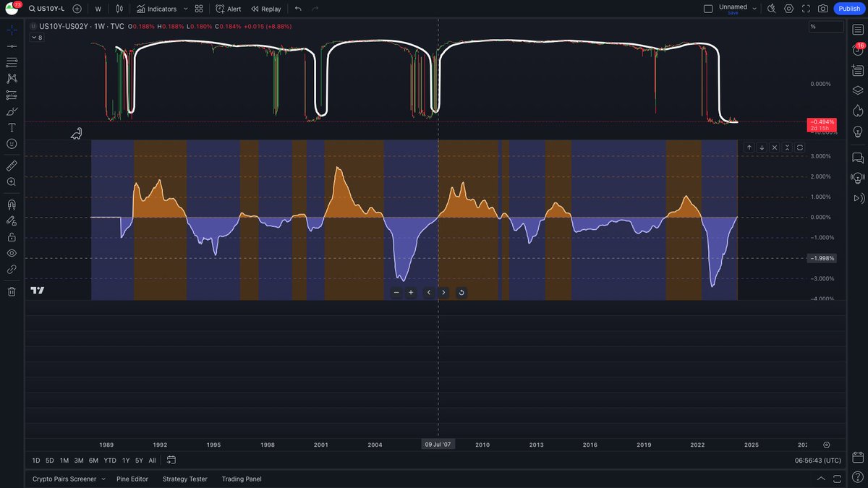Toggle stay in drawing mode

(x=12, y=221)
